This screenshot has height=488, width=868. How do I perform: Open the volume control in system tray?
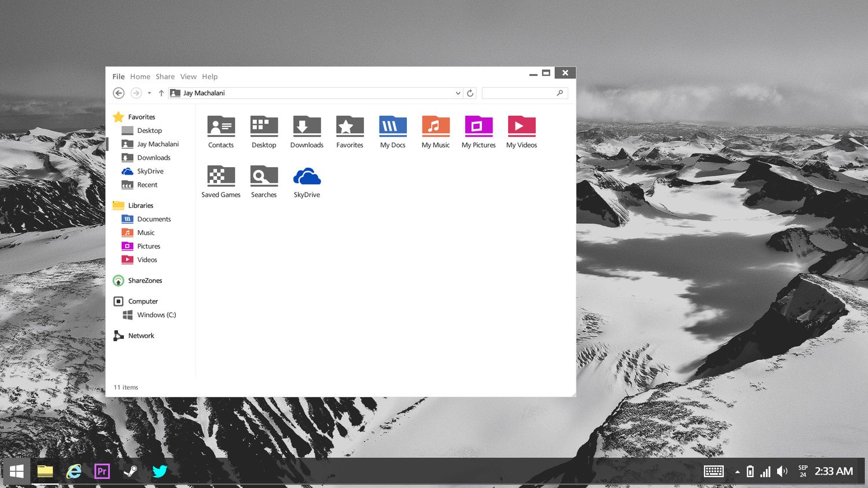click(782, 472)
